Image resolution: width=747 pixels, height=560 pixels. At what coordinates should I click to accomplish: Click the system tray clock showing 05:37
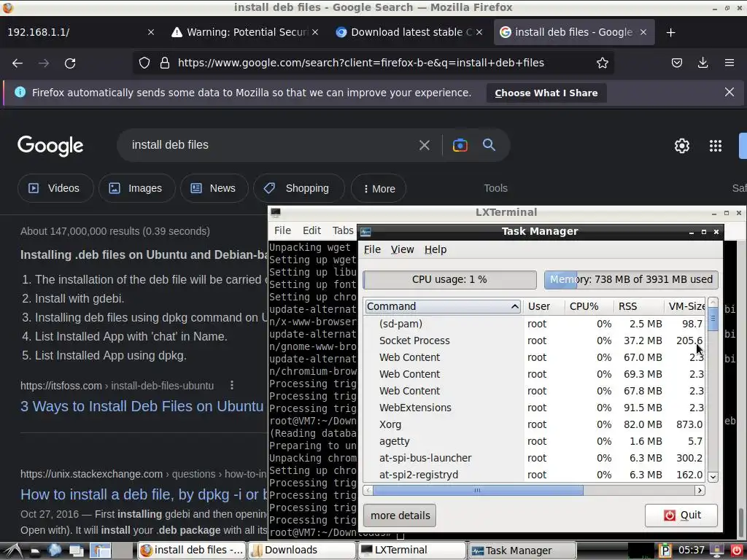click(x=691, y=550)
